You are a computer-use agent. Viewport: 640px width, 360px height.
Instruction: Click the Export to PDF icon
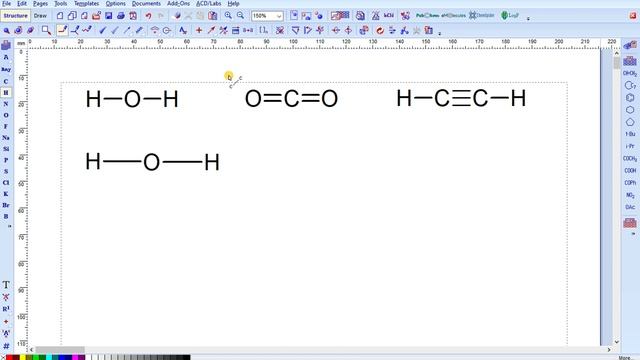(133, 16)
